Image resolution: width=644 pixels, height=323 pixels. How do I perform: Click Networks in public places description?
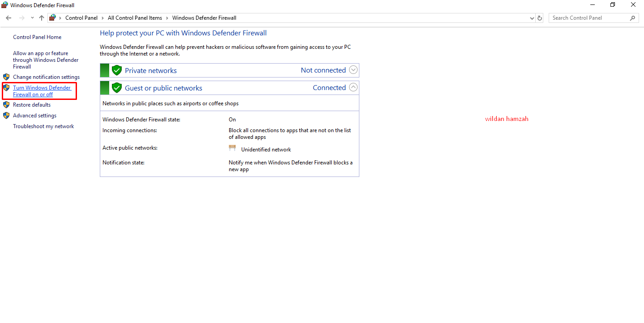(x=171, y=103)
